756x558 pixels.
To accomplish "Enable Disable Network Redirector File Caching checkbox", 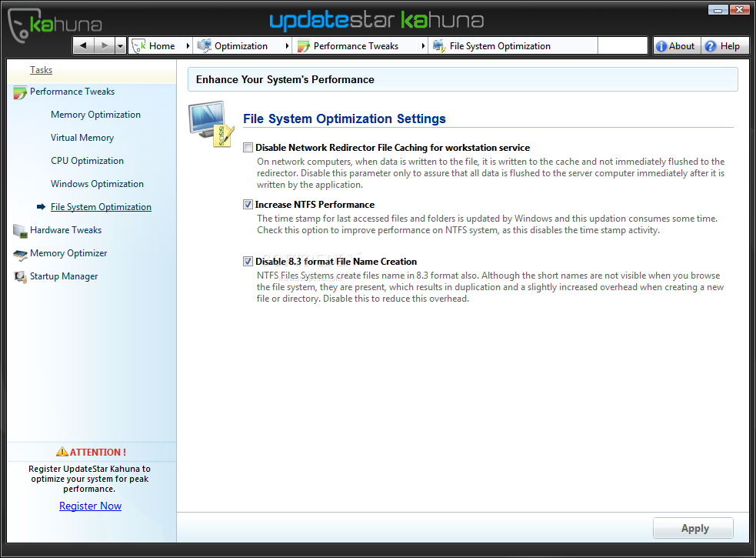I will [x=248, y=148].
